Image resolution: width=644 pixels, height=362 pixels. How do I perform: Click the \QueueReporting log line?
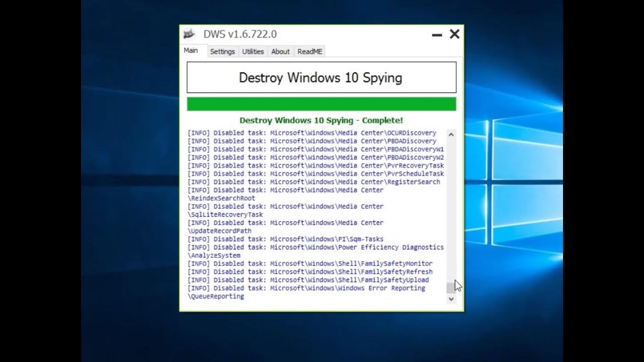coord(216,297)
